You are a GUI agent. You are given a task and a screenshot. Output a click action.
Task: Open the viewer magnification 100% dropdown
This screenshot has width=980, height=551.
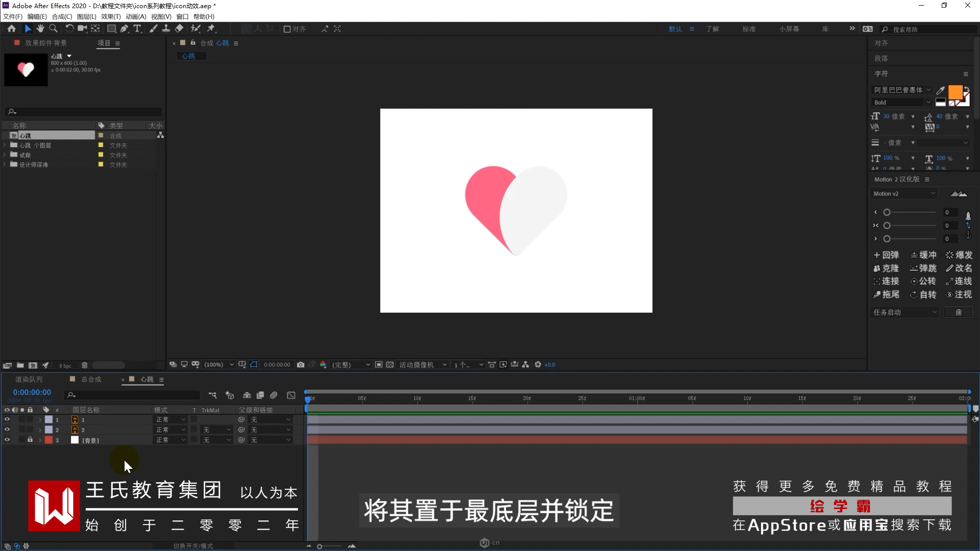(x=219, y=365)
